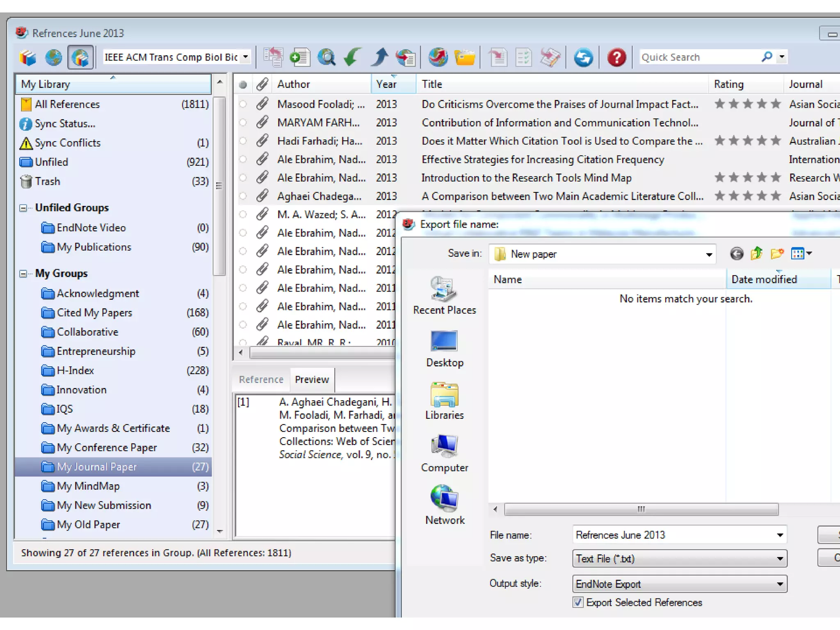Open the Save as type dropdown
The width and height of the screenshot is (840, 630).
click(x=780, y=559)
